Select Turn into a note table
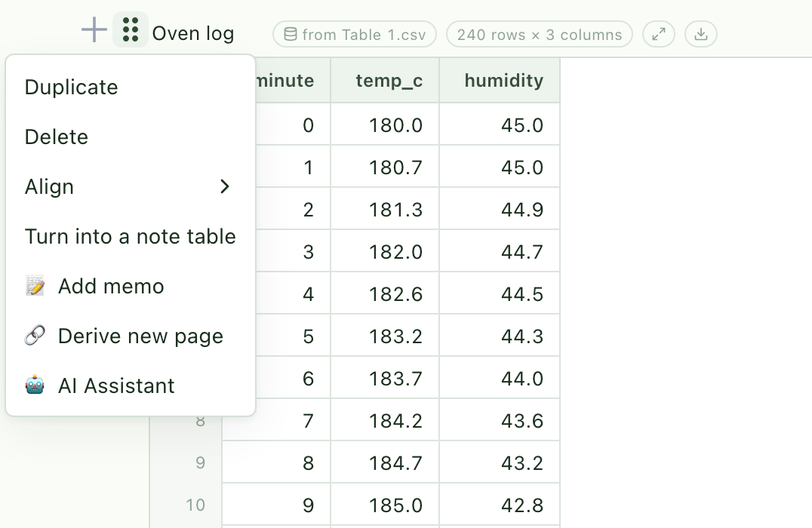Image resolution: width=812 pixels, height=528 pixels. click(131, 236)
